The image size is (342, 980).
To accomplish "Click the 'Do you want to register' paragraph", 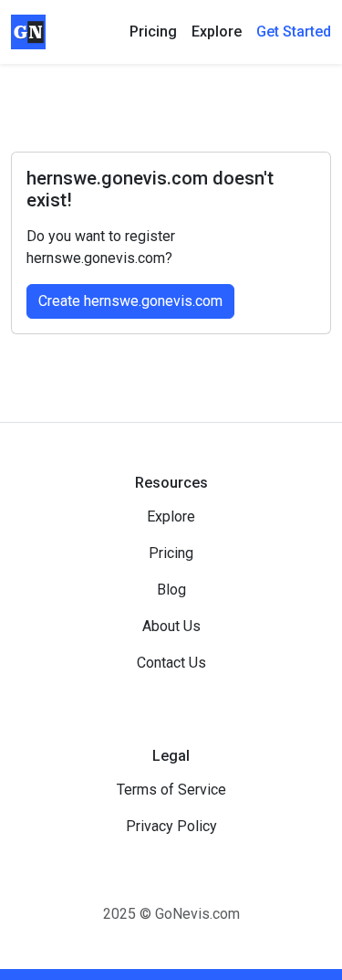I will (100, 247).
